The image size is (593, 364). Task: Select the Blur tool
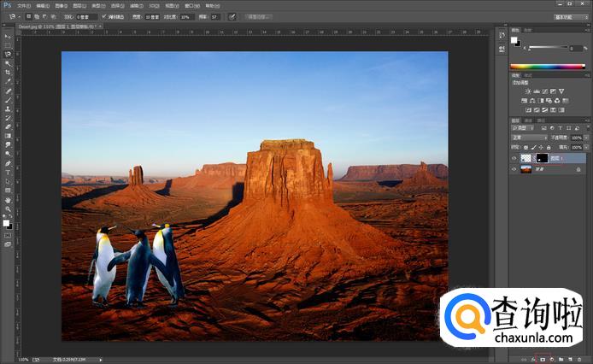8,145
